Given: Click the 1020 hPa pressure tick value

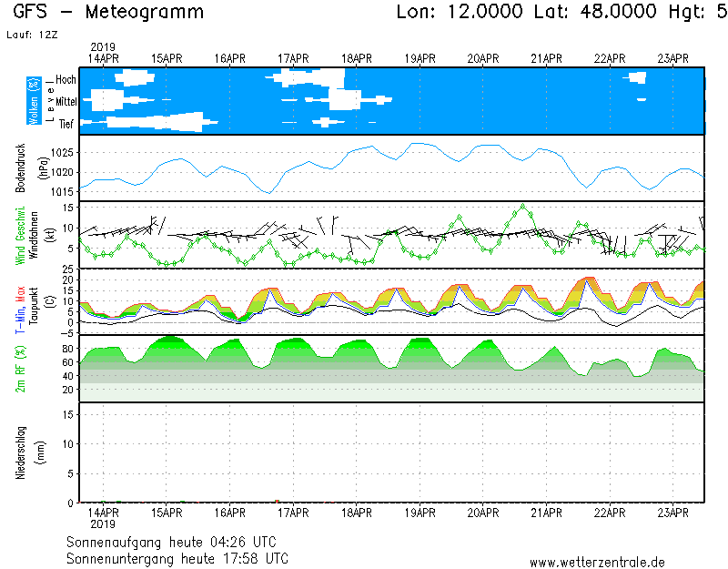Looking at the screenshot, I should click(x=62, y=172).
